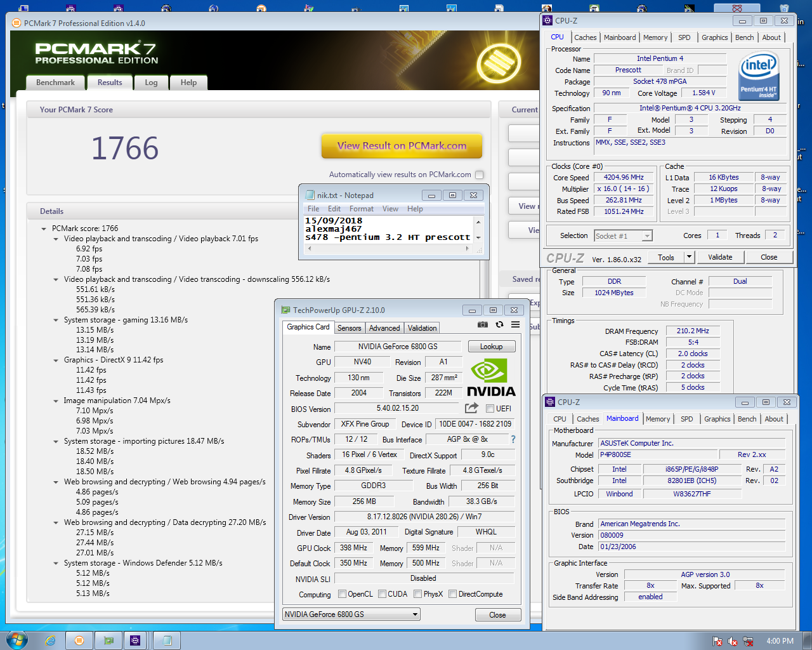Screen dimensions: 812x650
Task: Toggle the DirectCompute checkbox
Action: click(453, 594)
